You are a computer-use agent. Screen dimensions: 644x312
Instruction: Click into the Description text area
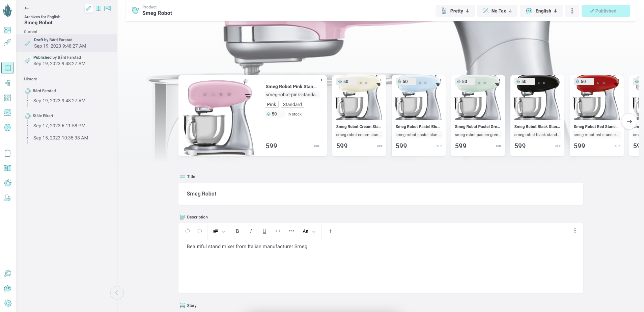point(381,267)
